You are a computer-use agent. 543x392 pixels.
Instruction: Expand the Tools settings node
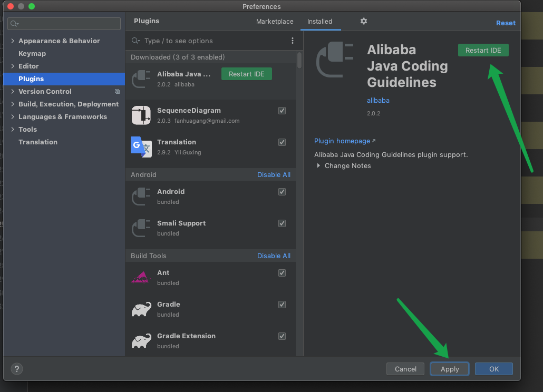[x=13, y=130]
